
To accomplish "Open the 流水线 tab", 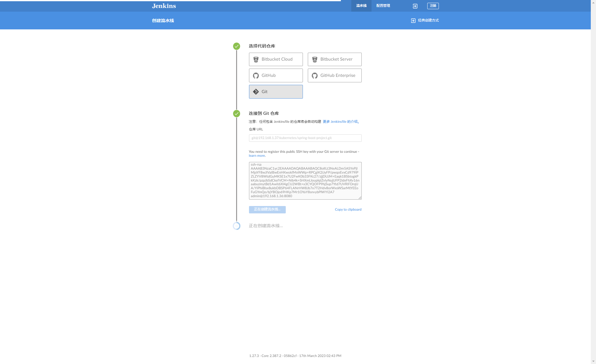I will pos(361,6).
